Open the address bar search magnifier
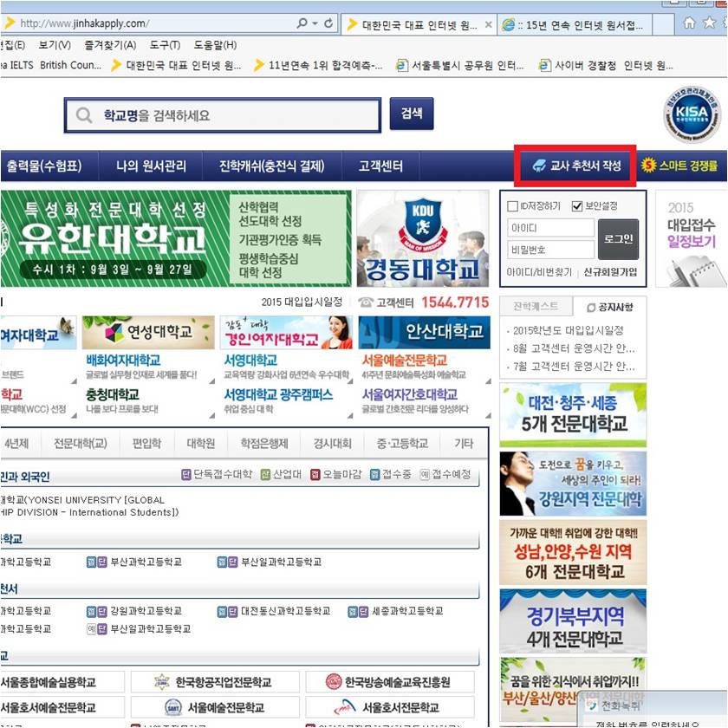This screenshot has height=728, width=728. click(302, 23)
